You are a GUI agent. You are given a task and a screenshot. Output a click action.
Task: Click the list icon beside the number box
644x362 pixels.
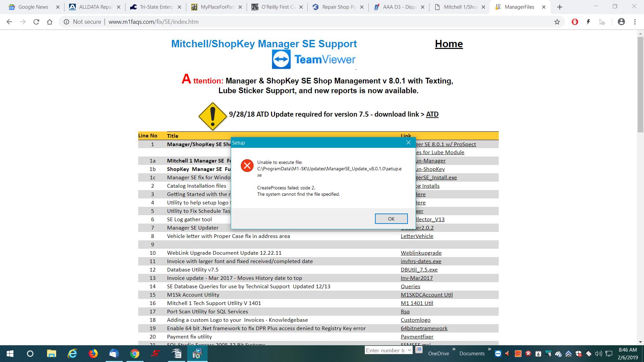pyautogui.click(x=419, y=350)
